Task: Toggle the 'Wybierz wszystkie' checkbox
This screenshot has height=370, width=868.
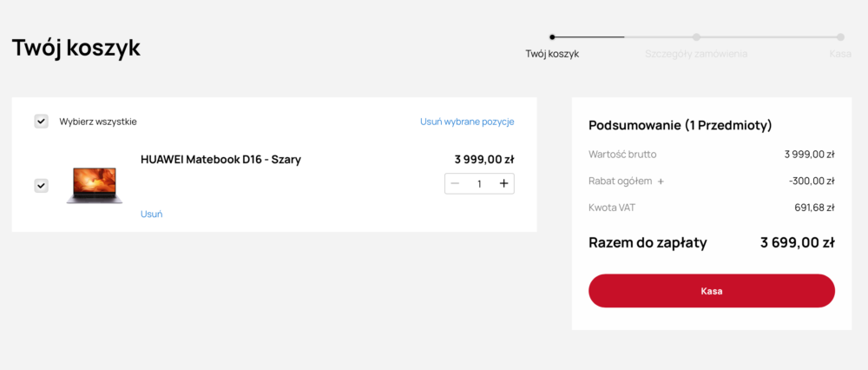Action: tap(41, 122)
